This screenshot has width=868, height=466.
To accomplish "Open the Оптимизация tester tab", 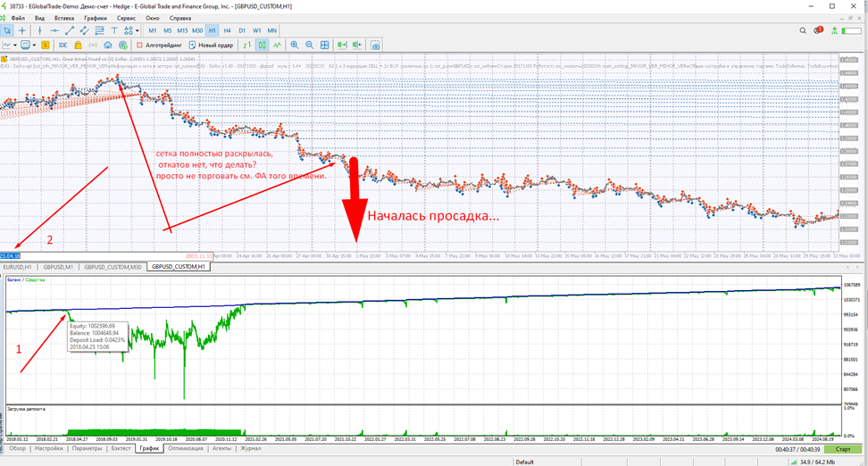I will 186,448.
